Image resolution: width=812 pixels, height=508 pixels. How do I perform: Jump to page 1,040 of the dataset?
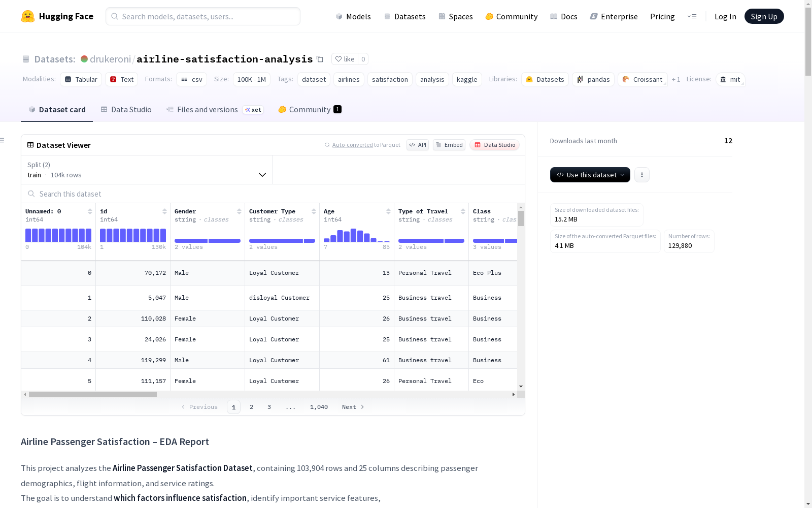pos(319,407)
